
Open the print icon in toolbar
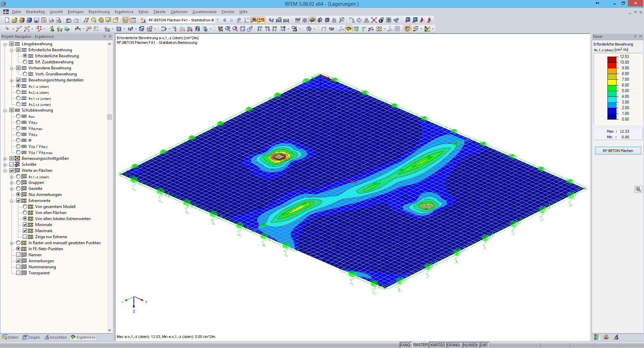pyautogui.click(x=51, y=20)
